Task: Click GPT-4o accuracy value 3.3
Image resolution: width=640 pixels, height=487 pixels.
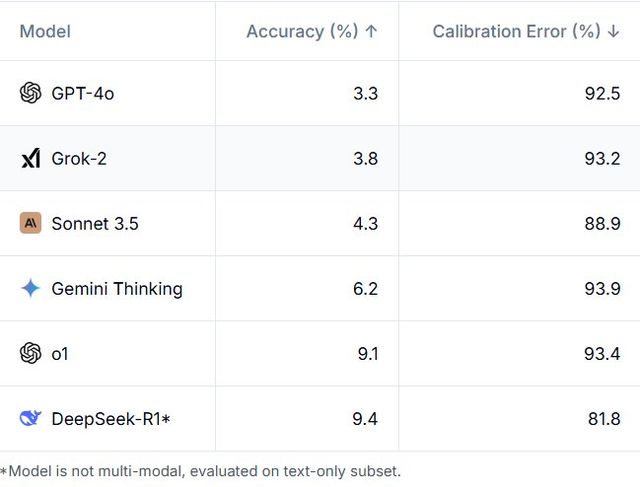Action: pos(365,93)
